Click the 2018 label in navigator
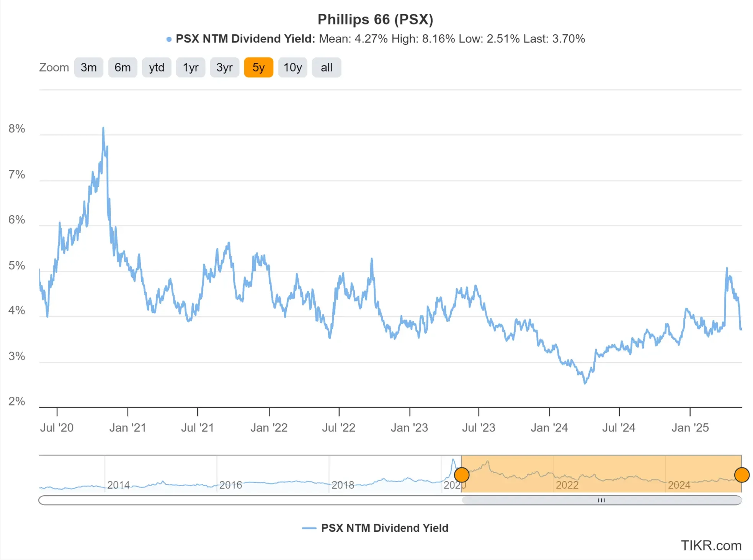Viewport: 753px width, 560px height. (x=343, y=485)
